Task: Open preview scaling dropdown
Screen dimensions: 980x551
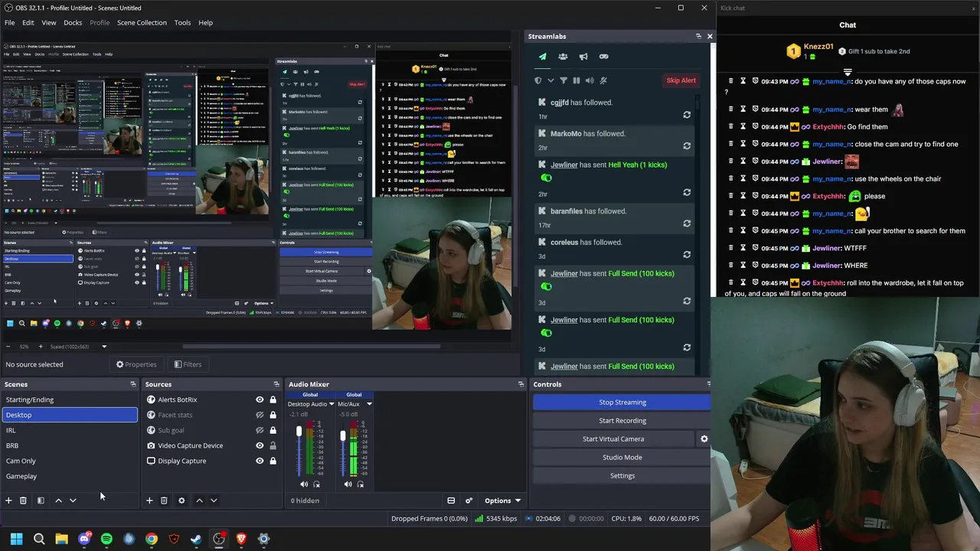Action: (x=104, y=347)
